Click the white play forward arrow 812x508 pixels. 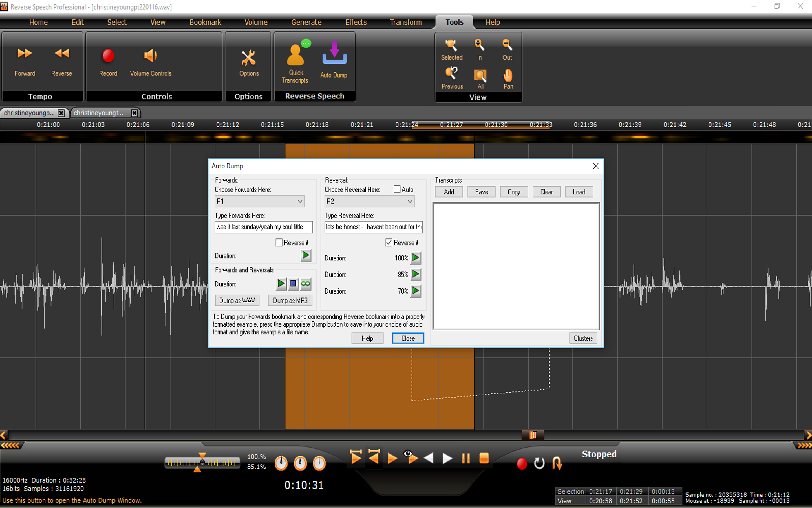(447, 458)
